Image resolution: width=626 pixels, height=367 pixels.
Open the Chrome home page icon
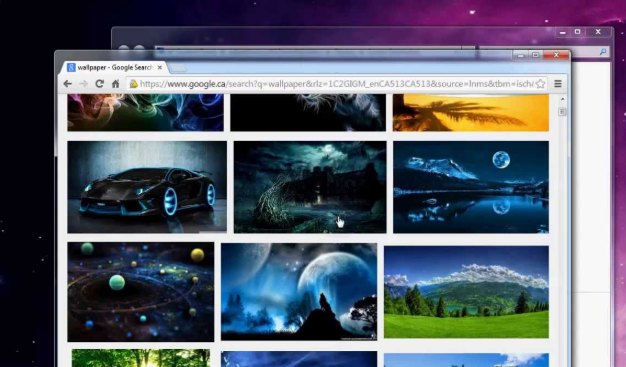pyautogui.click(x=115, y=84)
